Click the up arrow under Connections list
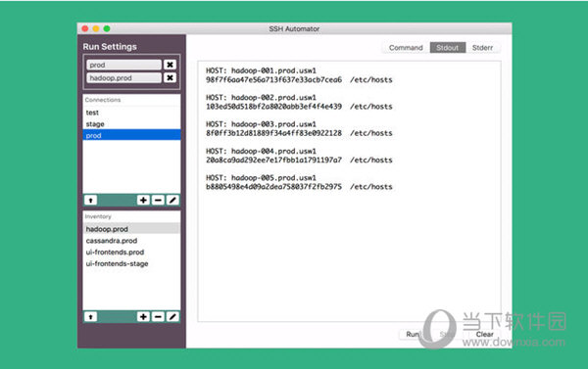The image size is (588, 369). click(90, 200)
